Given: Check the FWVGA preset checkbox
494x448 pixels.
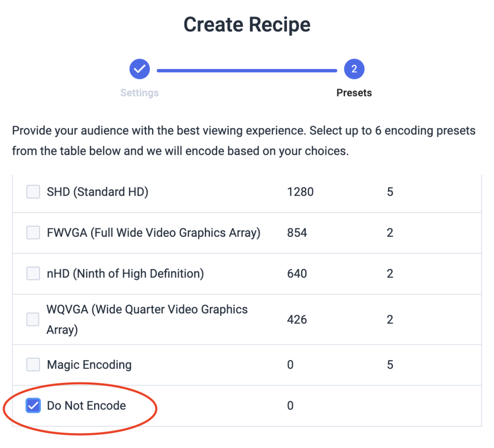Looking at the screenshot, I should click(33, 232).
